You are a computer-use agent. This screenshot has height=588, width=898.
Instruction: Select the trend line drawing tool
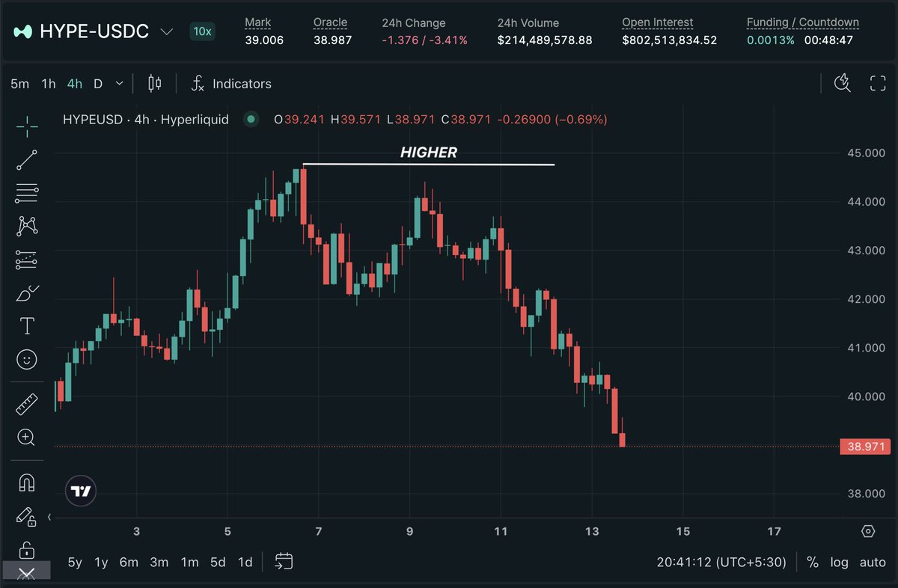pos(27,159)
